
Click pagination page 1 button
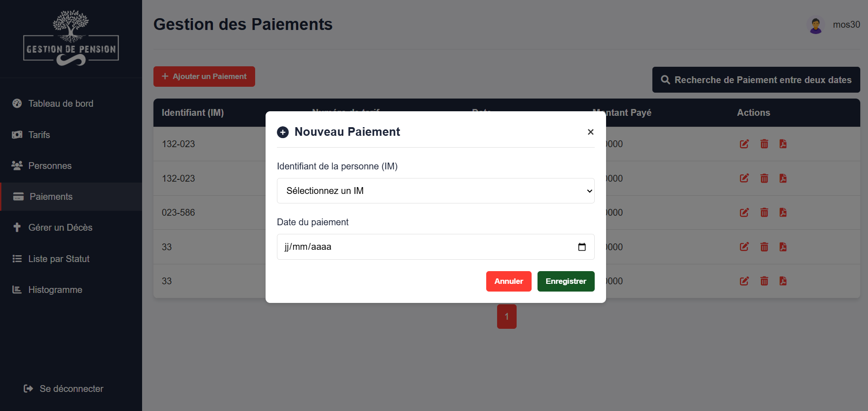(507, 317)
